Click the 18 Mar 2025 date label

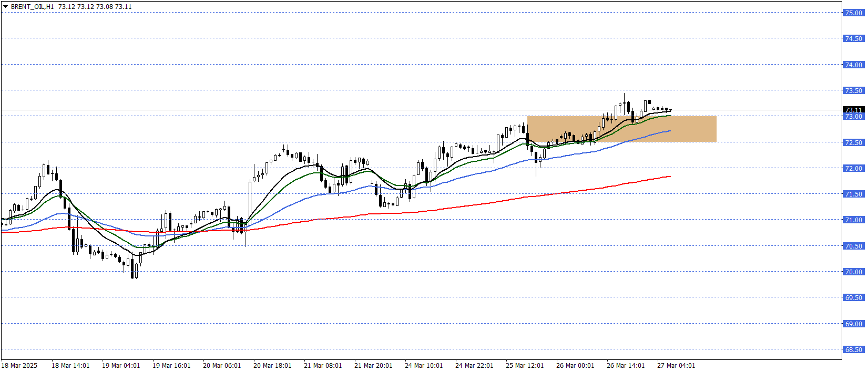[x=19, y=366]
